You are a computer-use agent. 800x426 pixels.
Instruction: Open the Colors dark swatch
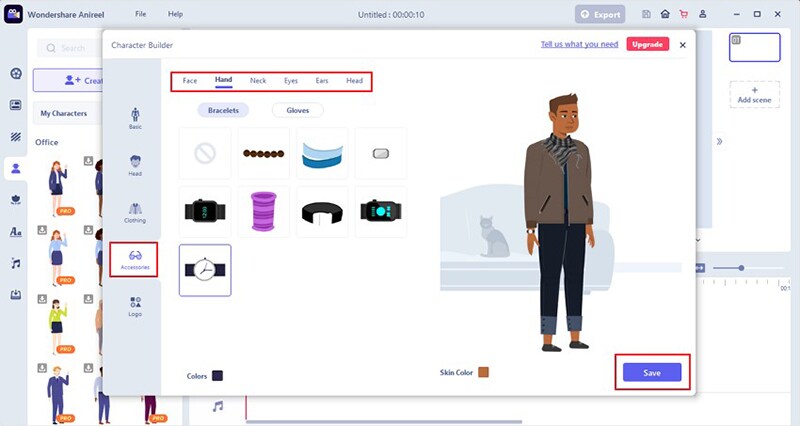pos(217,376)
